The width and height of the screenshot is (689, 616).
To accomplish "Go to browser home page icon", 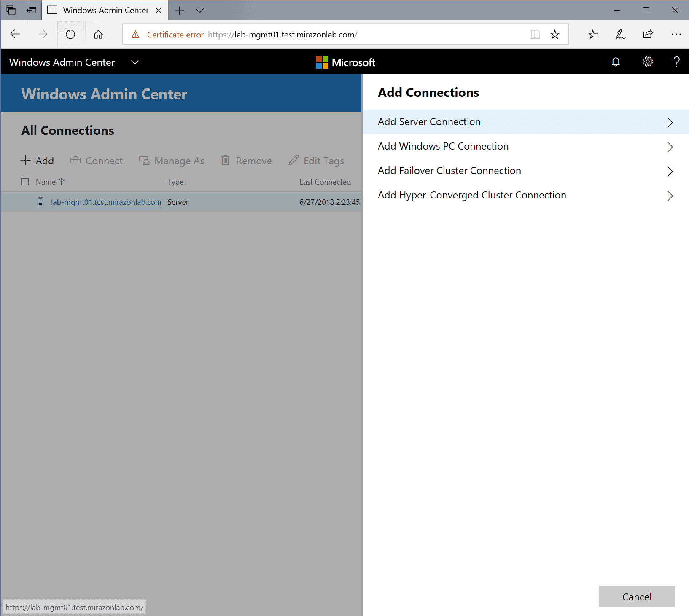I will pos(98,35).
